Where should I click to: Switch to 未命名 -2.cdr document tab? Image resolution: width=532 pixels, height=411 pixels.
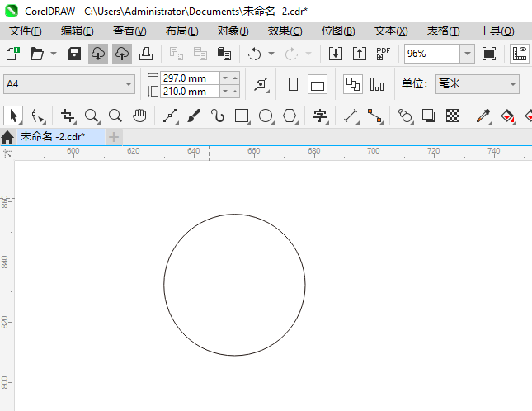(61, 137)
